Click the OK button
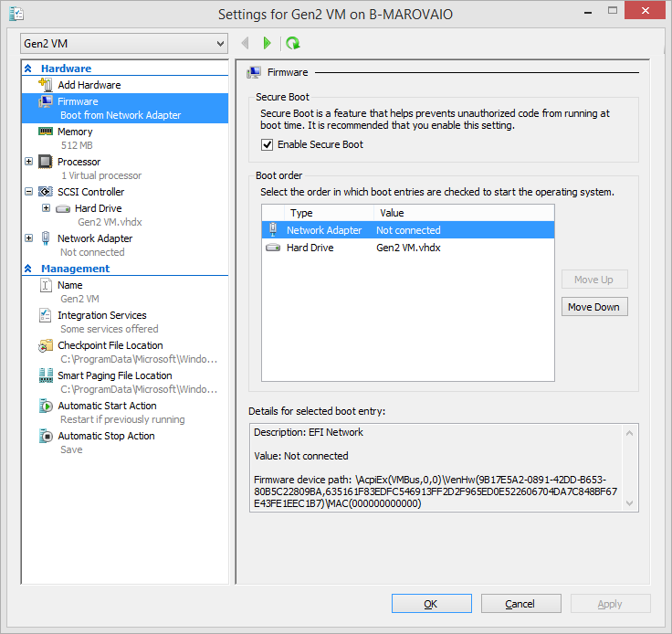The height and width of the screenshot is (634, 672). point(431,604)
